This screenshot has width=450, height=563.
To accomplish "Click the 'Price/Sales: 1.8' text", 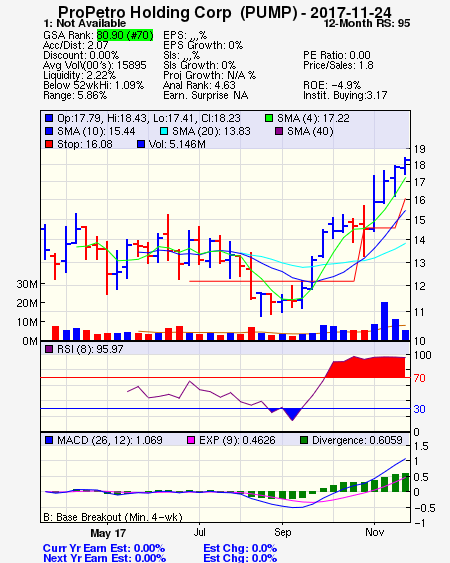I will pyautogui.click(x=338, y=65).
